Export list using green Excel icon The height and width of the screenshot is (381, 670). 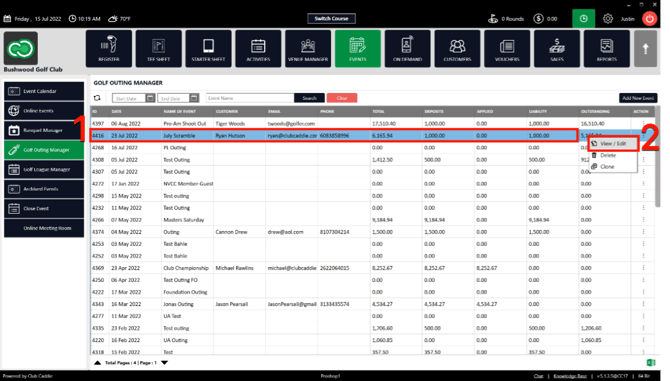click(651, 363)
